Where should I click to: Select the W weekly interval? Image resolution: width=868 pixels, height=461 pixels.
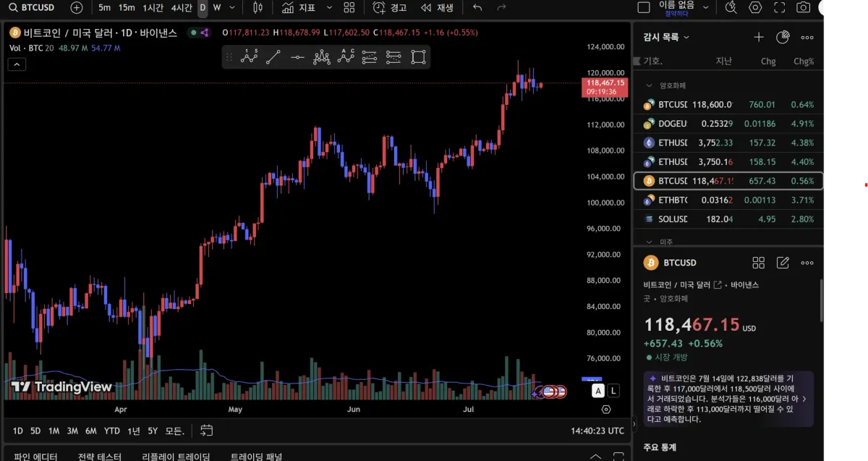click(x=217, y=7)
